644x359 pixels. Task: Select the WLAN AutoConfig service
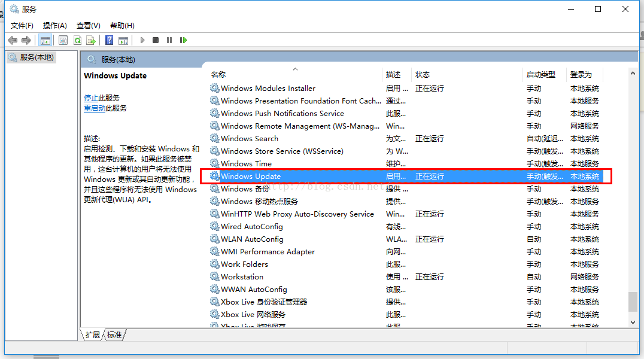point(406,239)
